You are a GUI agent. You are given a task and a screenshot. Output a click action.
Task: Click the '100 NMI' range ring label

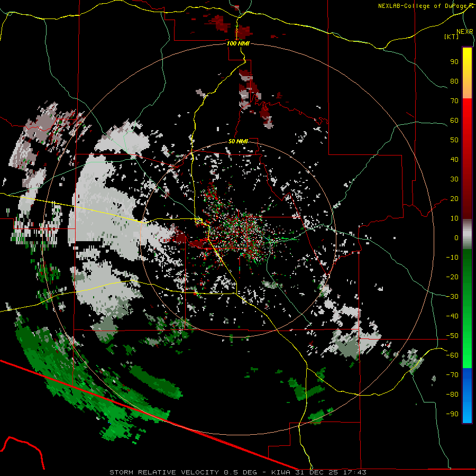[238, 43]
